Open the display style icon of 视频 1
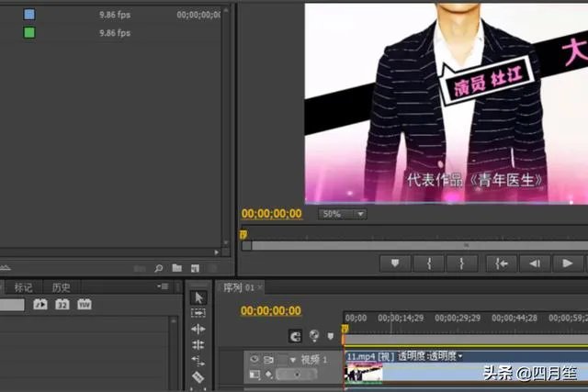Screen dimensions: 588x392 click(x=254, y=374)
